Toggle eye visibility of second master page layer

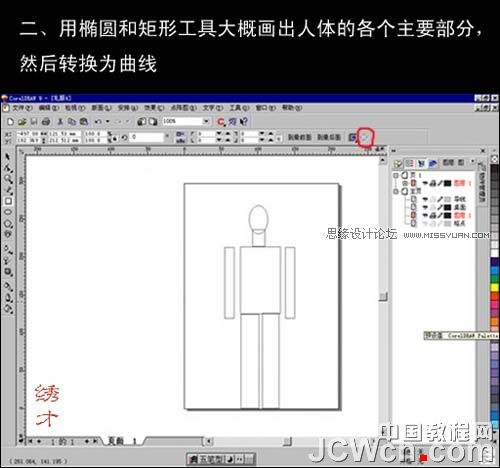tap(425, 207)
